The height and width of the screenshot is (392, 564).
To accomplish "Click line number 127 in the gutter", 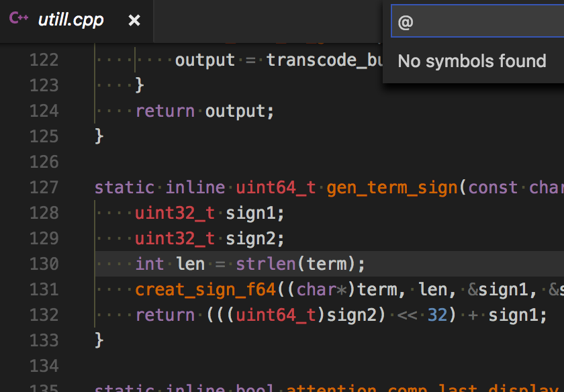I will click(44, 187).
